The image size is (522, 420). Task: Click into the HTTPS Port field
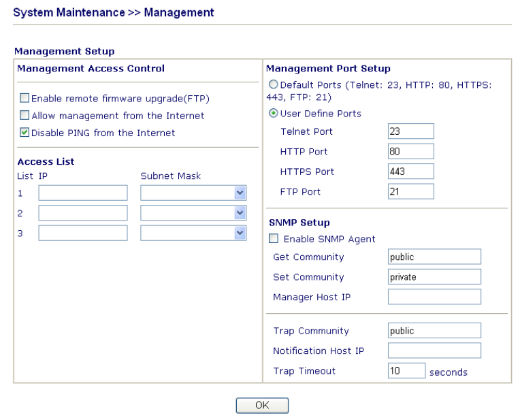pos(410,172)
